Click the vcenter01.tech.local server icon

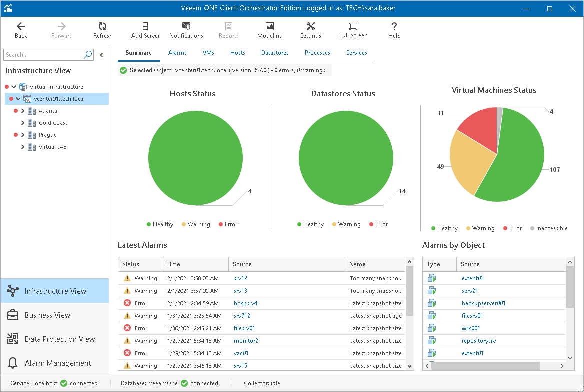pos(27,99)
